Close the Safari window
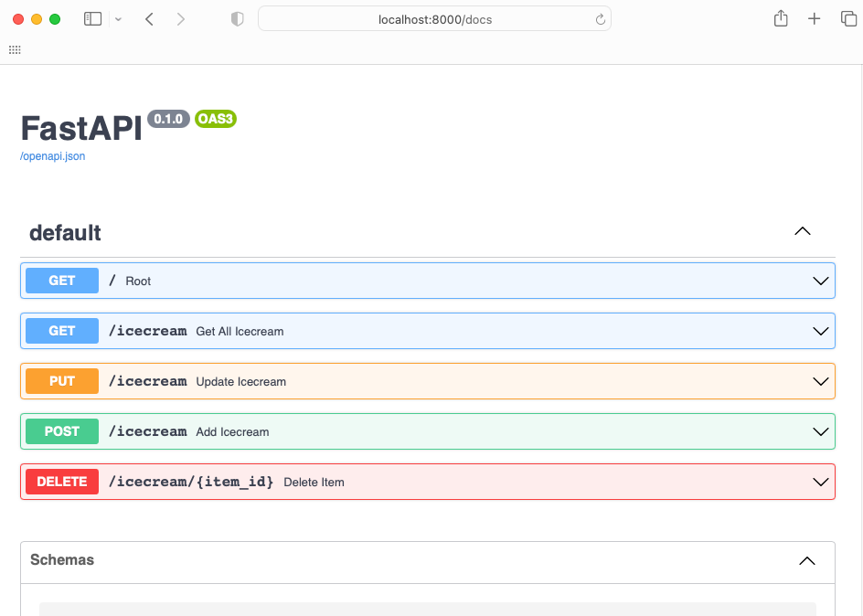The width and height of the screenshot is (863, 616). pos(18,19)
